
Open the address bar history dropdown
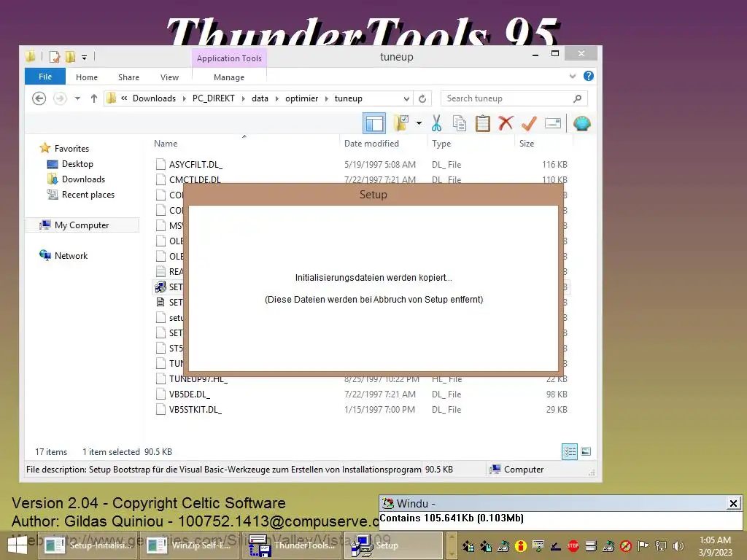point(406,98)
